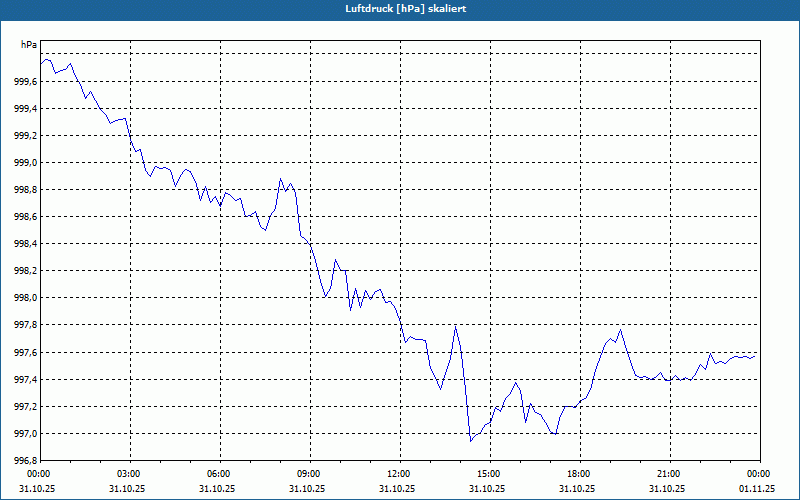Click the 21:00 time axis label
Image resolution: width=800 pixels, height=500 pixels.
(670, 474)
